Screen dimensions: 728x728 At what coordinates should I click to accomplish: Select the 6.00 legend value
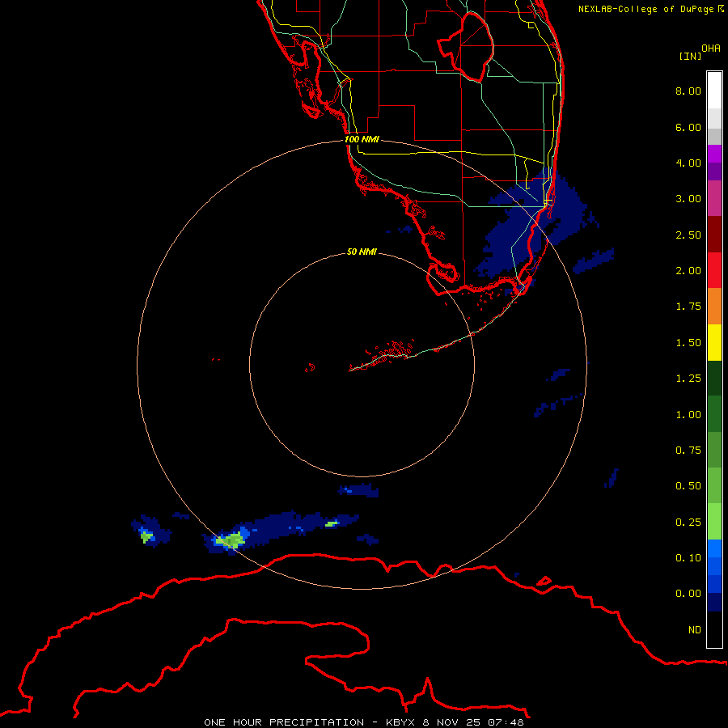tap(688, 127)
